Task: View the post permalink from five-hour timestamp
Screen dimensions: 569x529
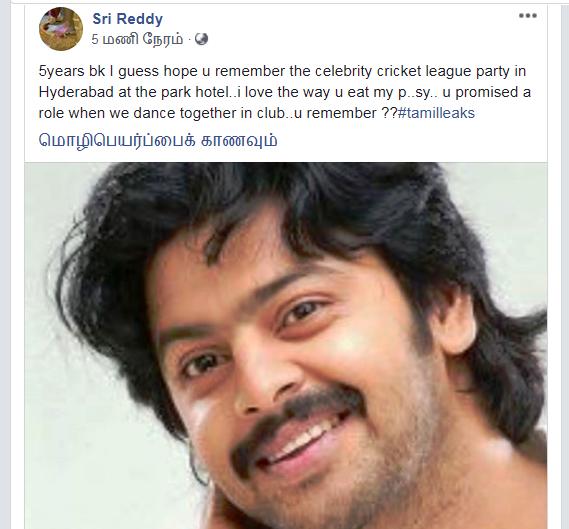Action: click(x=137, y=39)
